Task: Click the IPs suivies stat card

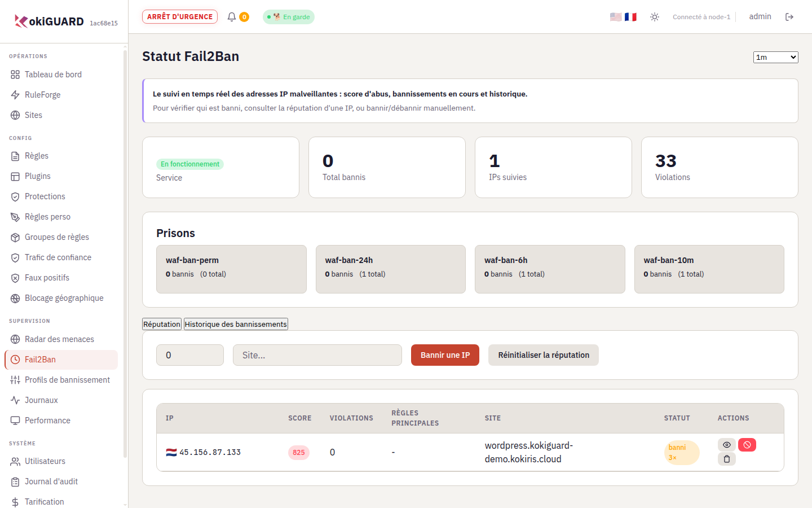Action: [x=553, y=168]
